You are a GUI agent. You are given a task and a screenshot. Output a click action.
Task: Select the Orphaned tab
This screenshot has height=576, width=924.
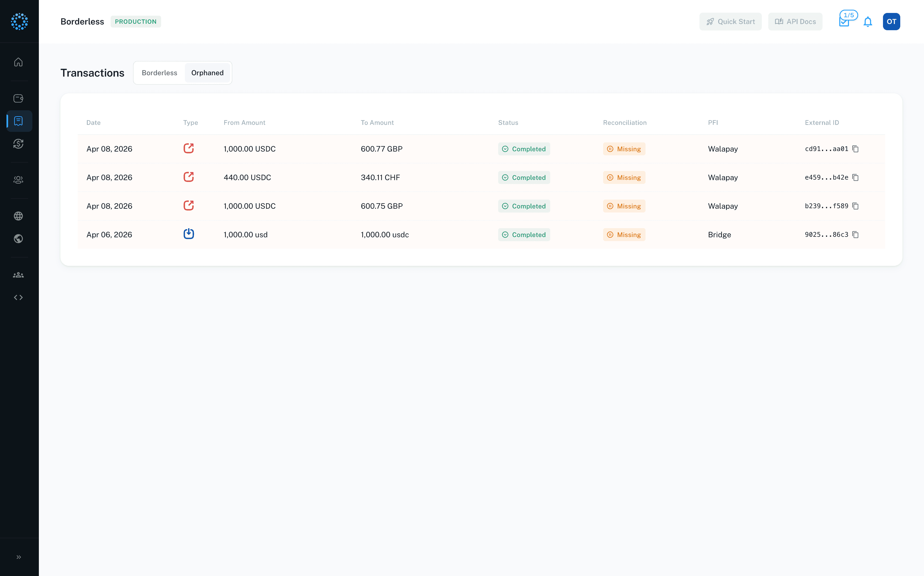coord(207,73)
